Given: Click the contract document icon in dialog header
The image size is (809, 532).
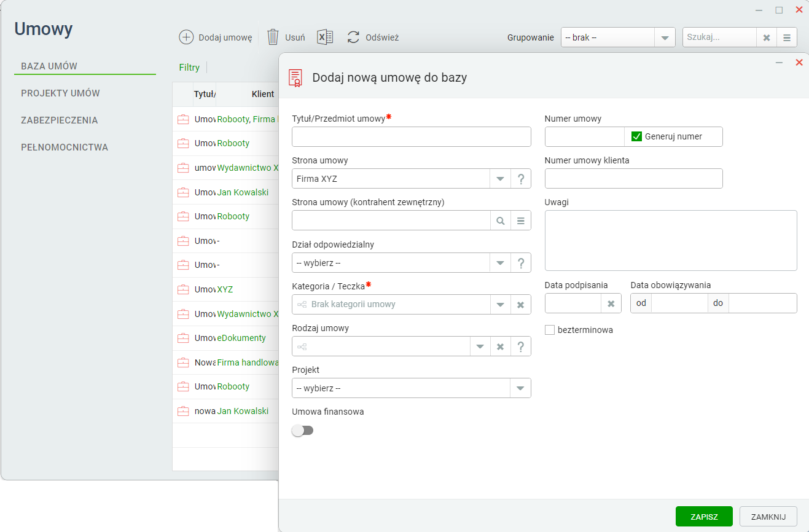Looking at the screenshot, I should pos(295,77).
